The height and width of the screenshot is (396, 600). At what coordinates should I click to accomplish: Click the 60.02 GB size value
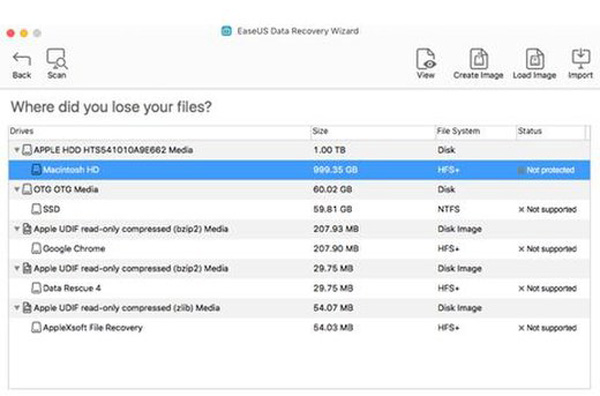333,189
